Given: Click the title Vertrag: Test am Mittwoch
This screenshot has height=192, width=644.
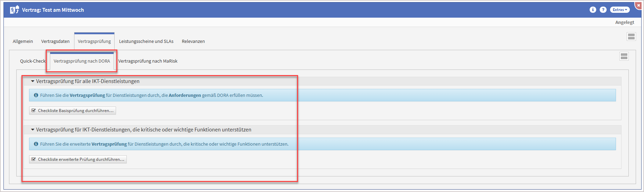Looking at the screenshot, I should tap(53, 10).
